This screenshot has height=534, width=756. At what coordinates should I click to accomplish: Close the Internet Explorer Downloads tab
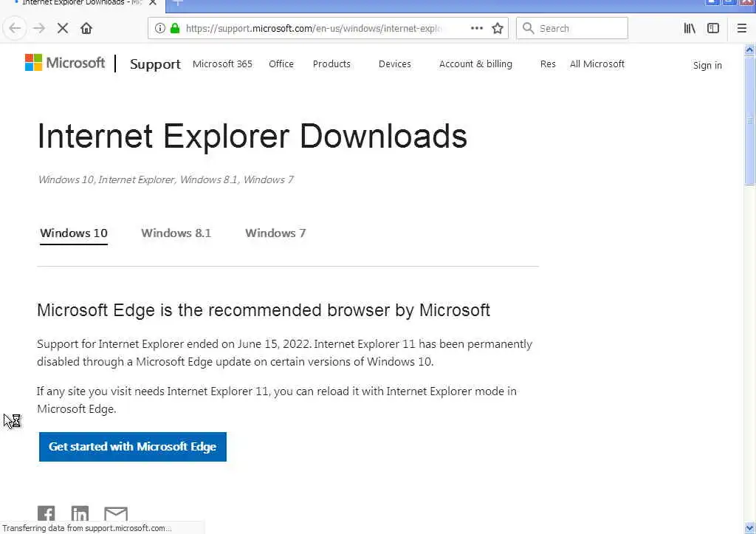(153, 3)
